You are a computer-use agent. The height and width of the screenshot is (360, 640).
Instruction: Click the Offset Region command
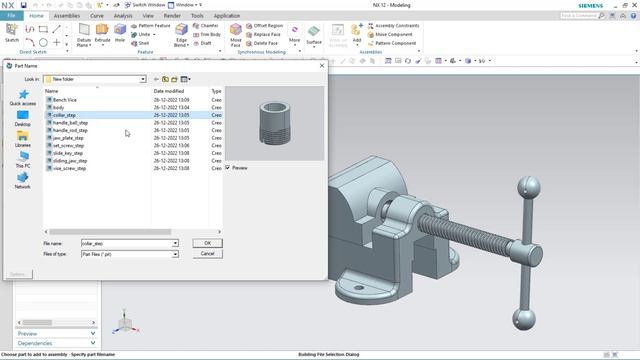(264, 26)
